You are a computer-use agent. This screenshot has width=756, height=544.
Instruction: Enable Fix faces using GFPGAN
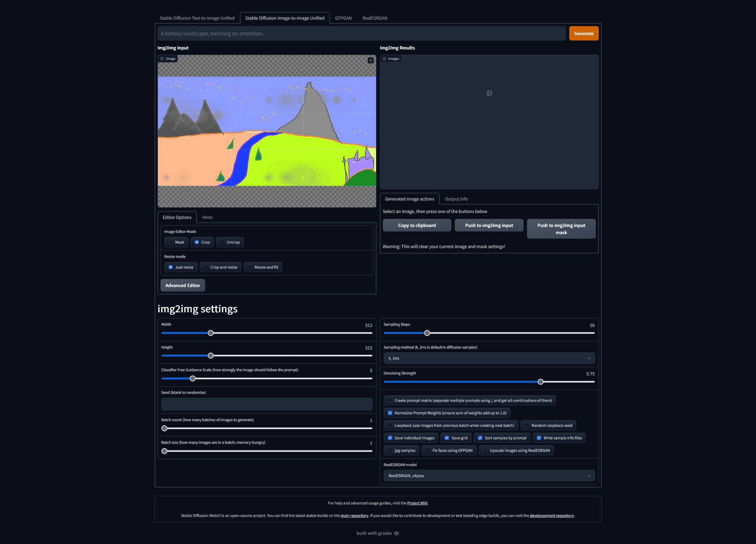coord(428,450)
